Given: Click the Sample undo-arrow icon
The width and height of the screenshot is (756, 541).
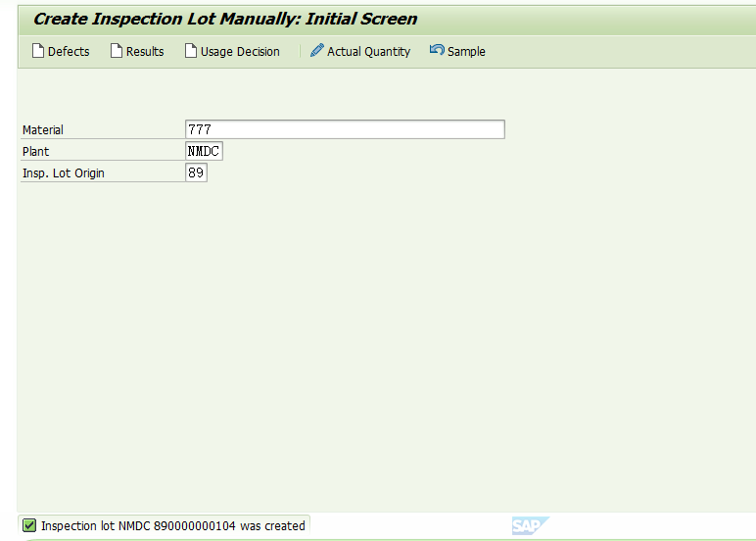Looking at the screenshot, I should pos(437,50).
